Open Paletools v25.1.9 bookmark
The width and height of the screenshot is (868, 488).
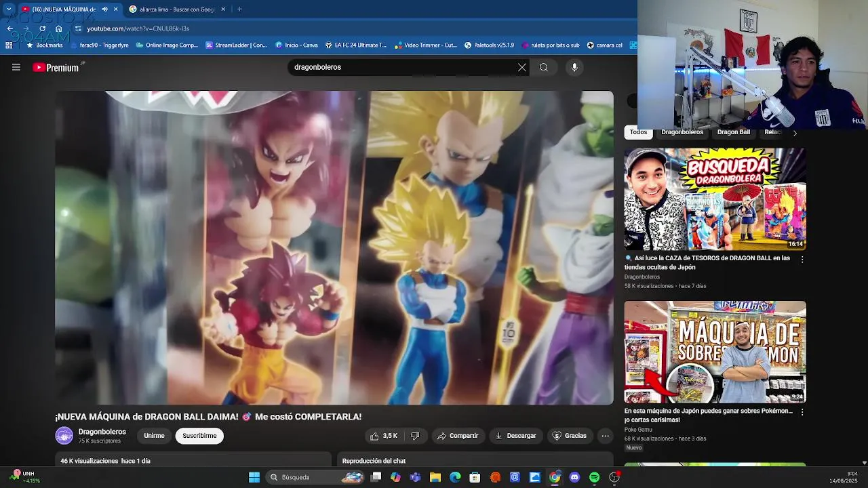[489, 45]
